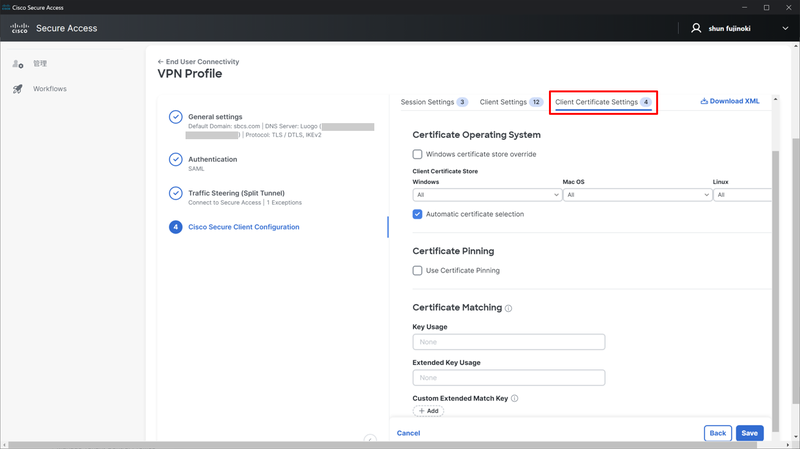
Task: Click the Cisco Secure Access title bar app icon
Action: click(x=6, y=7)
